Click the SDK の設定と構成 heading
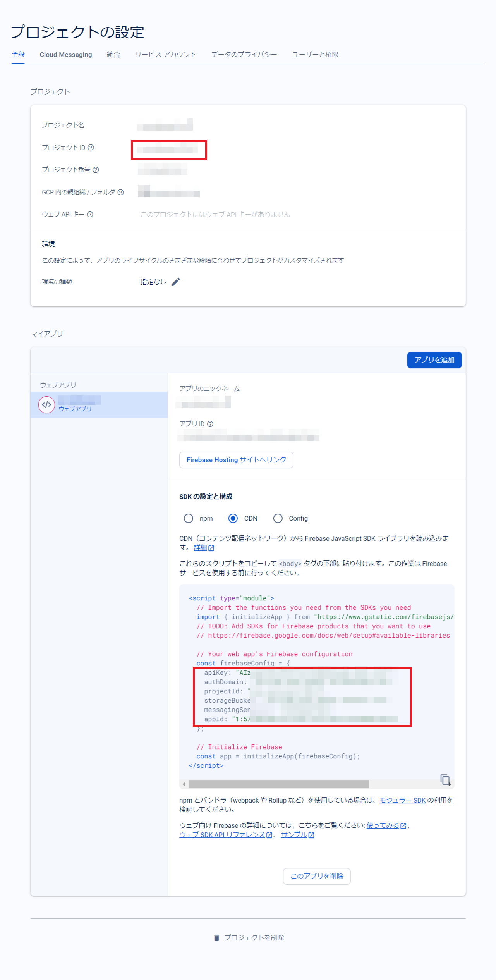 coord(206,497)
